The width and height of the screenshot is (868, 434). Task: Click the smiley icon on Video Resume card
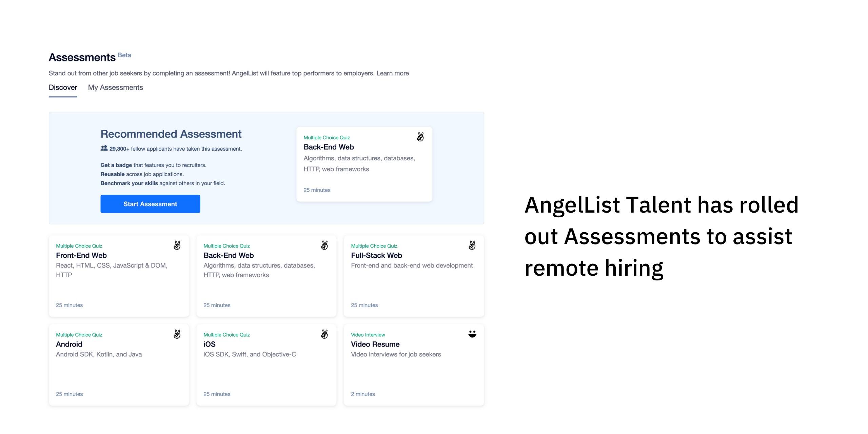point(472,334)
